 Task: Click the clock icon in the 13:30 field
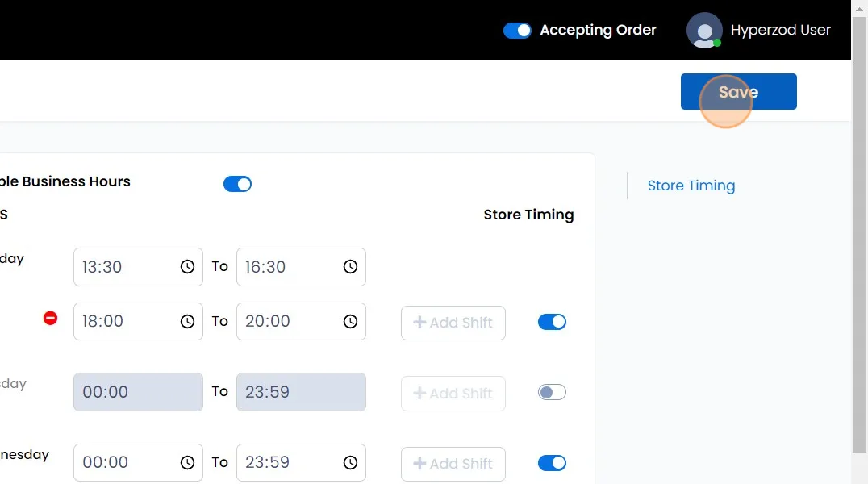click(x=187, y=267)
